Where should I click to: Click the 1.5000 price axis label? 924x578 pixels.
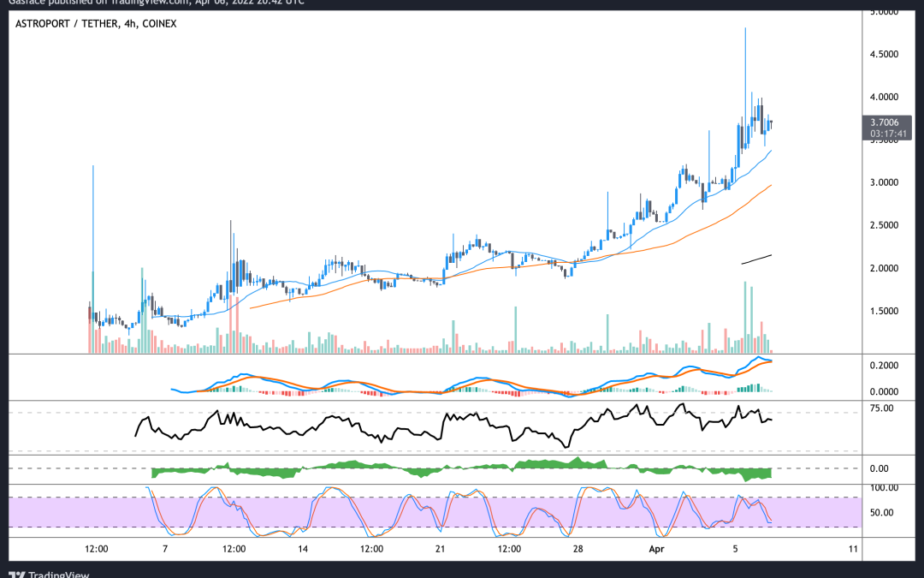884,311
